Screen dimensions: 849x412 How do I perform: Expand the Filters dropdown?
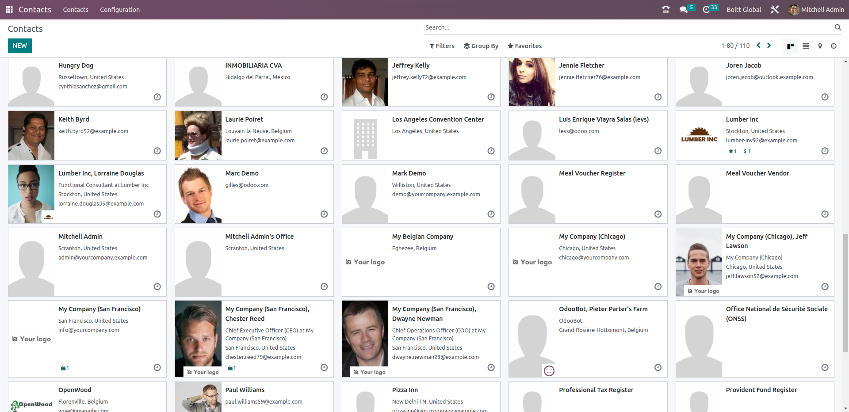(x=441, y=46)
